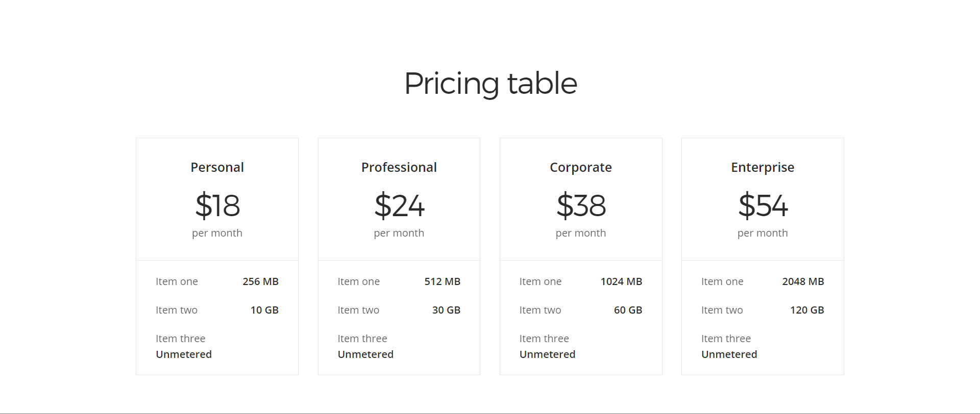Click the 120 GB value
Image resolution: width=980 pixels, height=414 pixels.
point(807,310)
